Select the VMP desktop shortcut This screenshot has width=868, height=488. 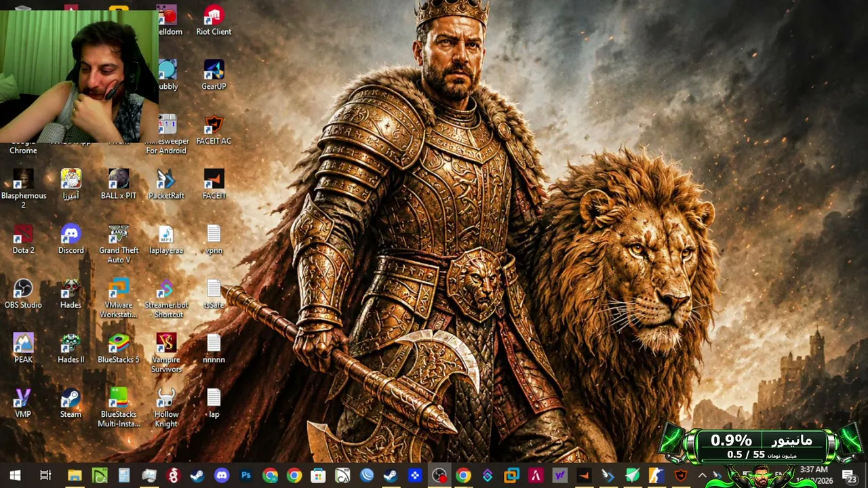[24, 404]
